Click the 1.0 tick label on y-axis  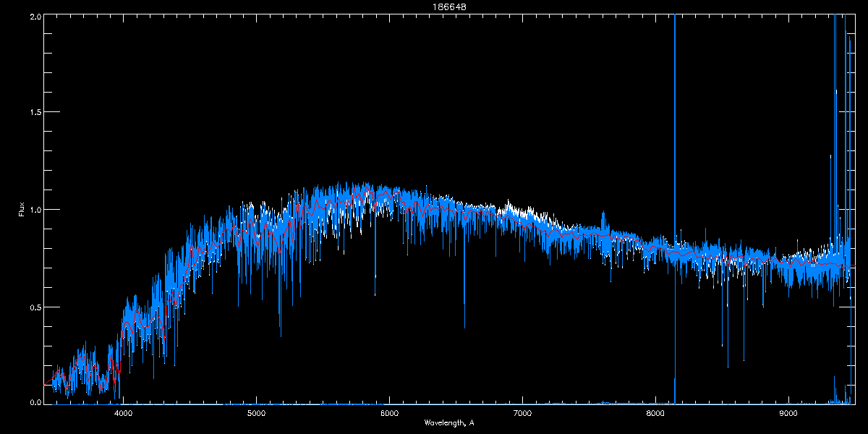[34, 210]
